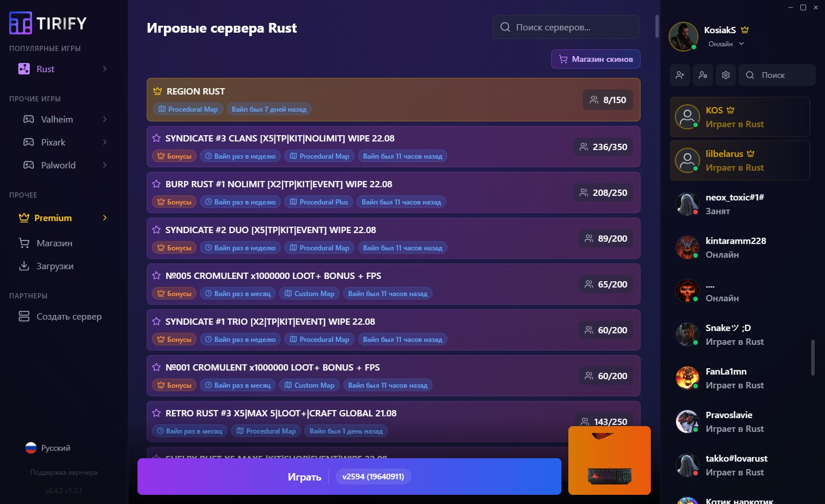Expand the Valheim submenu chevron
The height and width of the screenshot is (504, 825).
tap(105, 119)
